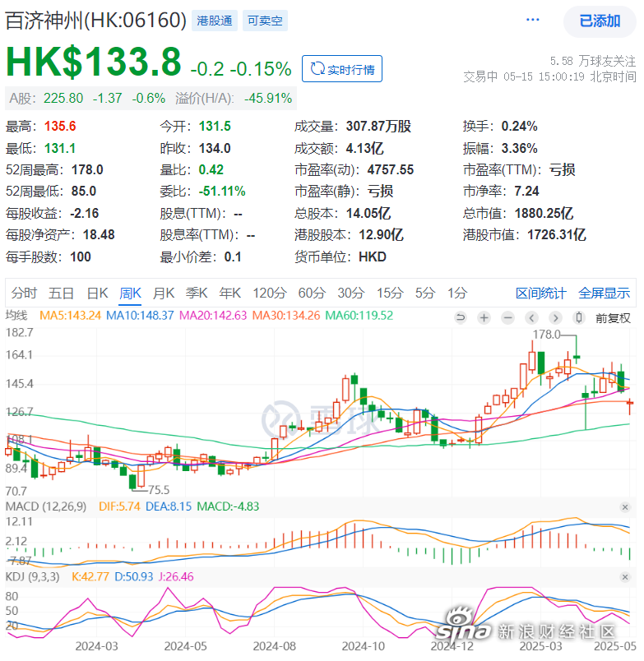Zoom out the K-line chart
Viewport: 644px width, 661px height.
[507, 317]
